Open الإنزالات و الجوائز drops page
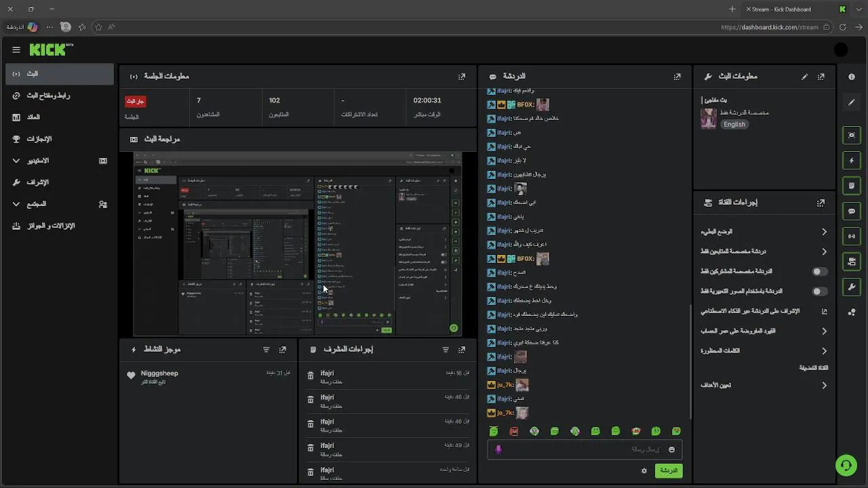 pos(60,226)
